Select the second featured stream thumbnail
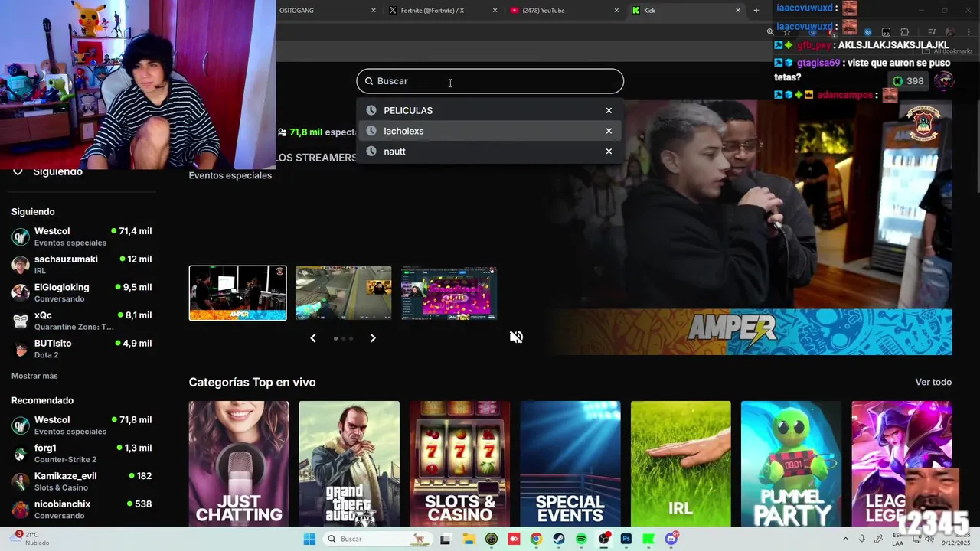Image resolution: width=980 pixels, height=551 pixels. coord(343,293)
